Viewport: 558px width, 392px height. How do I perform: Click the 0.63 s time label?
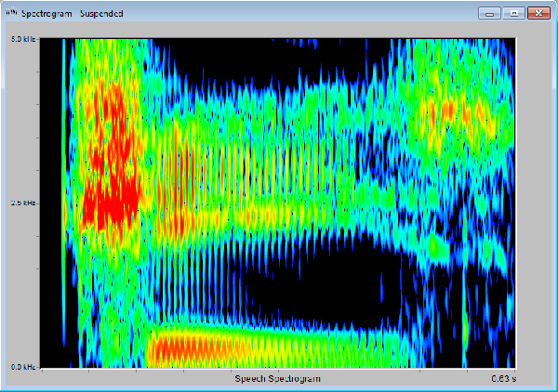pos(502,379)
